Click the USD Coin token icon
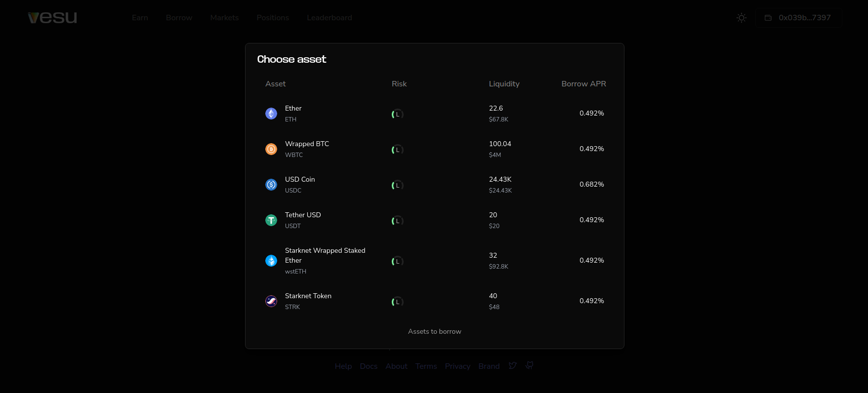This screenshot has width=868, height=393. click(271, 185)
